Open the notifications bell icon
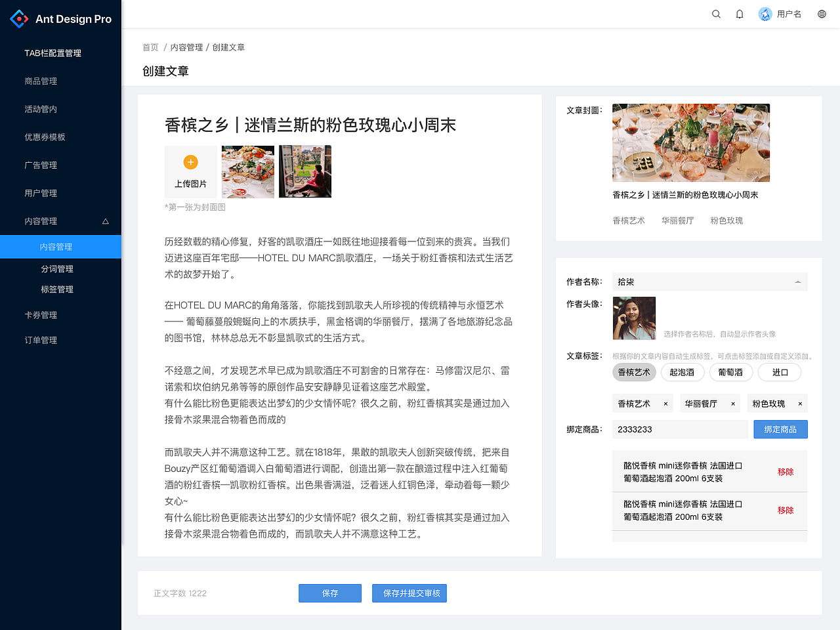Image resolution: width=840 pixels, height=630 pixels. tap(740, 14)
